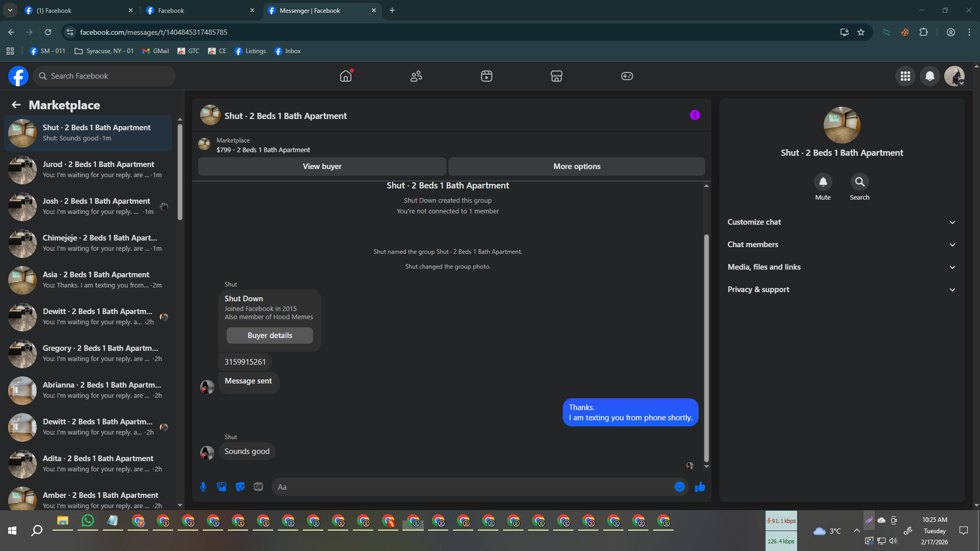Viewport: 980px width, 551px height.
Task: Click the View buyer button
Action: (x=322, y=166)
